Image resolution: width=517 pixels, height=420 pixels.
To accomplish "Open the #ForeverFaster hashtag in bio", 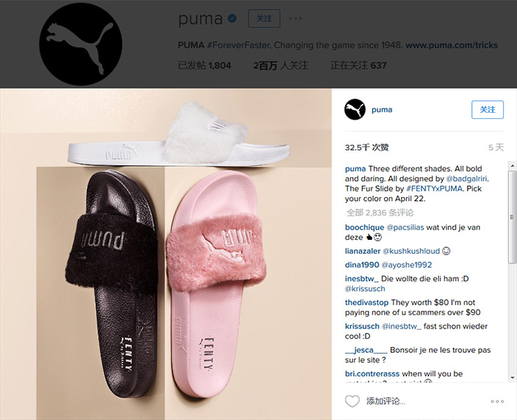I will point(239,45).
